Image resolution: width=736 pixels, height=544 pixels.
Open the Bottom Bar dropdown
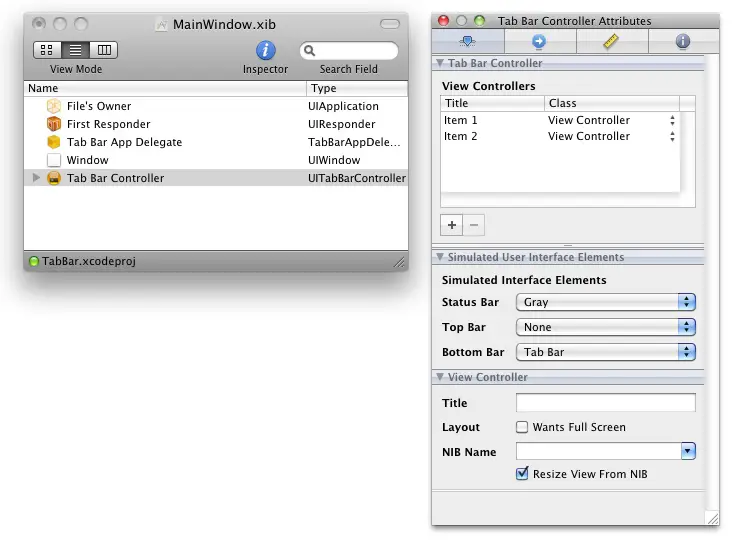coord(606,352)
